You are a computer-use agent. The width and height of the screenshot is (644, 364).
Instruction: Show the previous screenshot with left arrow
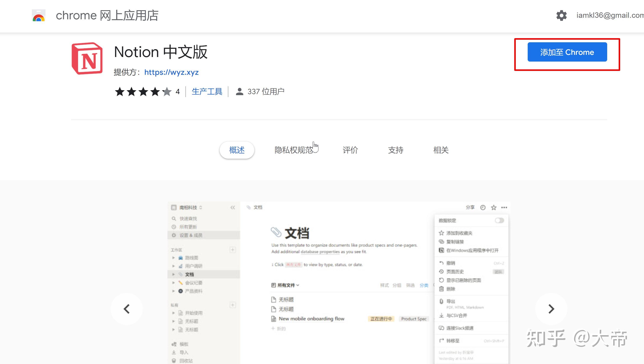pos(127,309)
